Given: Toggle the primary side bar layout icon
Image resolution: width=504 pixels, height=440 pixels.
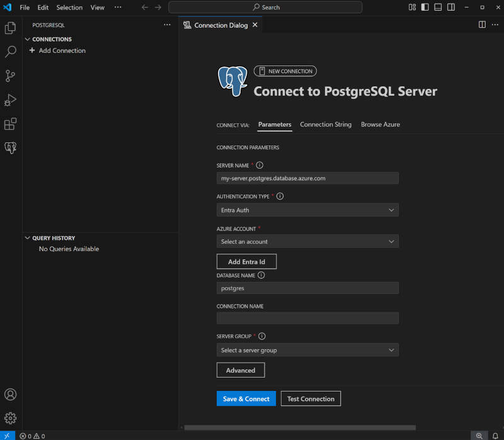Looking at the screenshot, I should 425,8.
